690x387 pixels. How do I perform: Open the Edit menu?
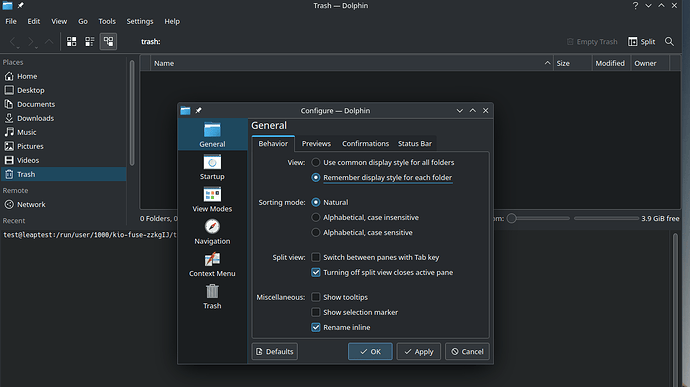33,21
